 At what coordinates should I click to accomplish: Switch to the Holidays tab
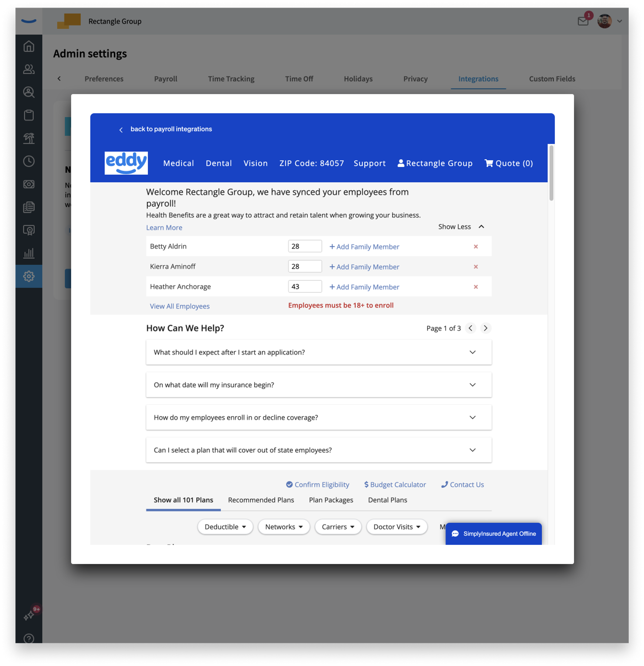click(358, 79)
